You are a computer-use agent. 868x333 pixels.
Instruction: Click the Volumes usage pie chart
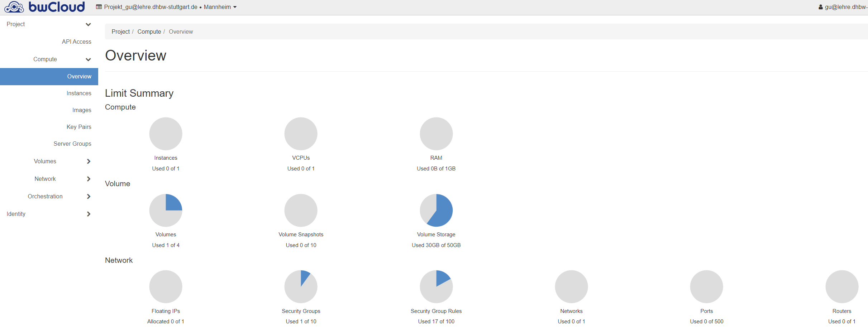pos(166,211)
